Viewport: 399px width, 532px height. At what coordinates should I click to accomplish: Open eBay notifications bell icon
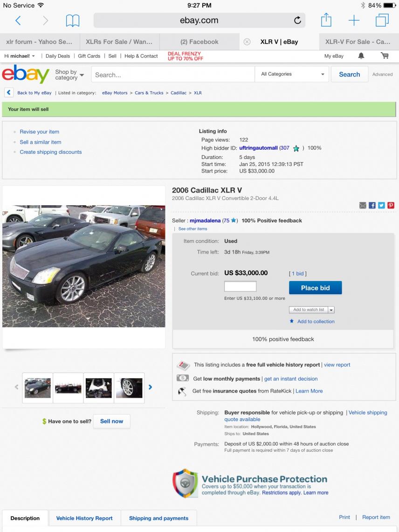tap(361, 56)
